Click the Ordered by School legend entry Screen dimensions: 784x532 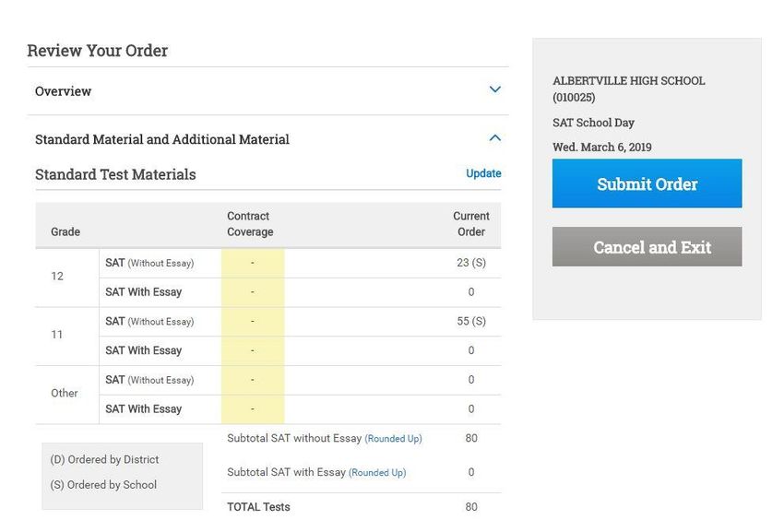(103, 485)
